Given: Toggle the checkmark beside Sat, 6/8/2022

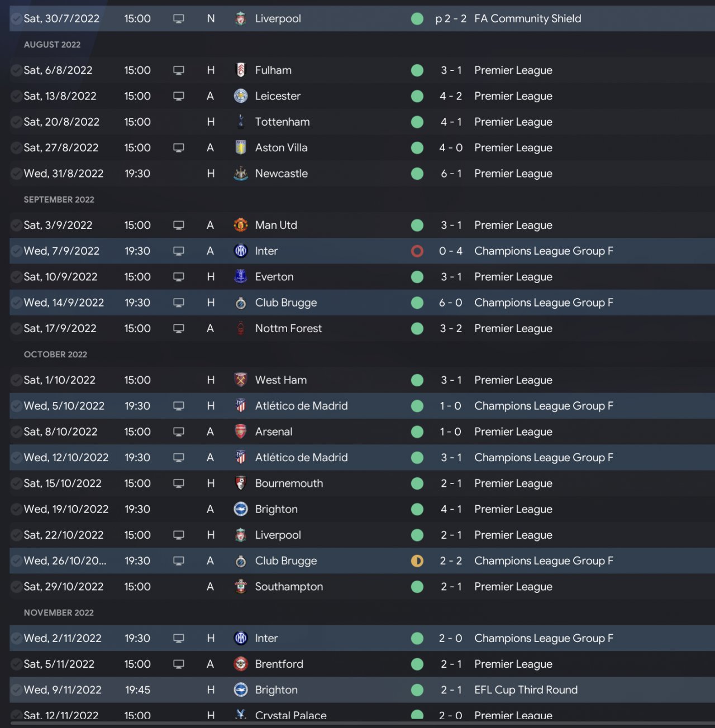Looking at the screenshot, I should pyautogui.click(x=17, y=70).
